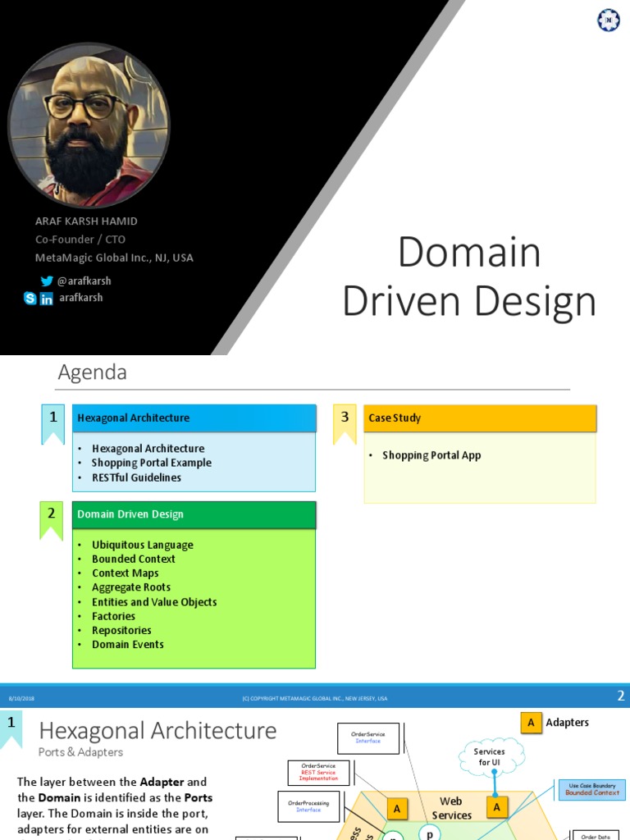Image resolution: width=630 pixels, height=840 pixels.
Task: Click the Shopping Portal Example bullet
Action: 152,463
